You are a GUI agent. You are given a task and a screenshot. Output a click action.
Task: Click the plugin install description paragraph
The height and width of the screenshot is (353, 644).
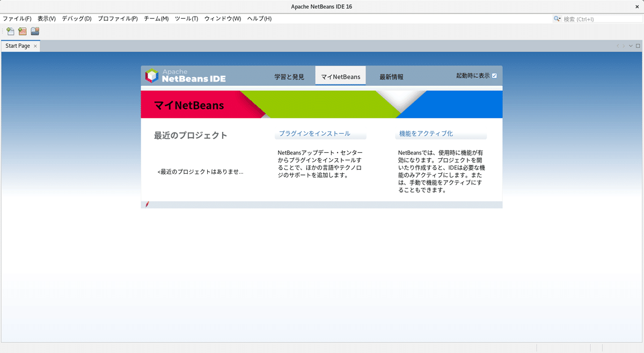coord(320,164)
